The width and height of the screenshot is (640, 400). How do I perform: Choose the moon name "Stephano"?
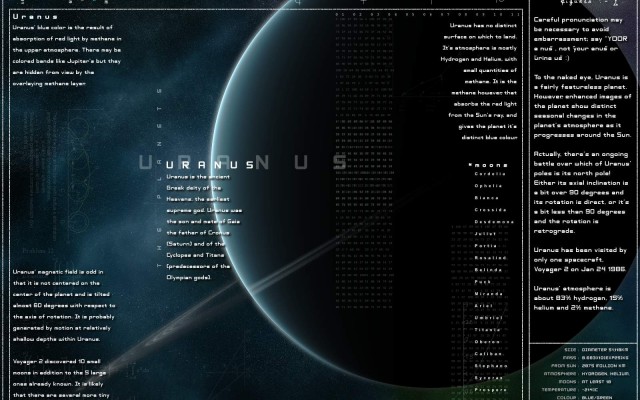[491, 366]
